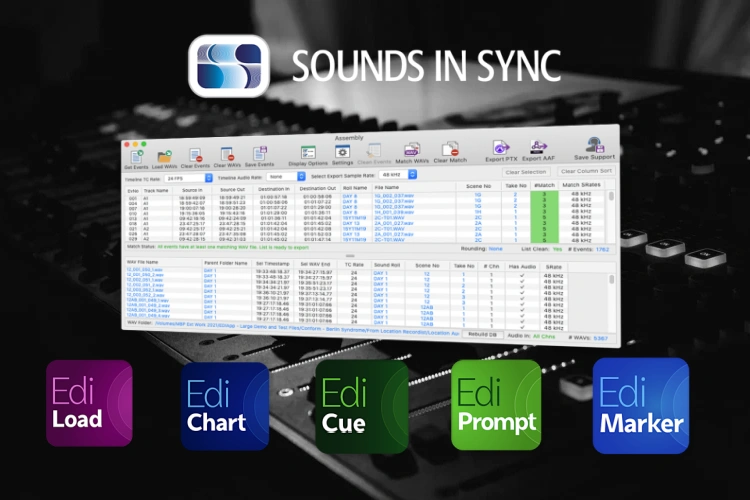Sort by the Has Audio column header
This screenshot has height=500, width=750.
pyautogui.click(x=522, y=267)
